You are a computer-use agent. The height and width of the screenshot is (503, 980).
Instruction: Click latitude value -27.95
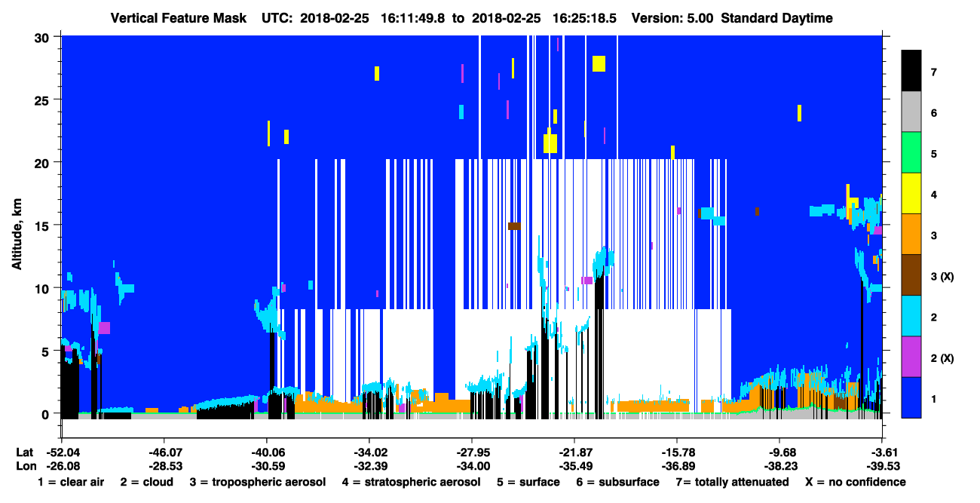click(x=472, y=452)
